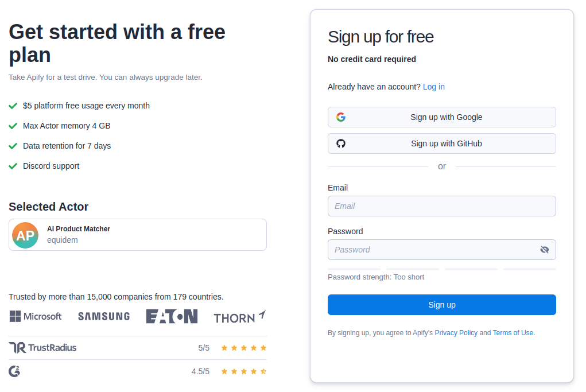Viewport: 586px width, 392px height.
Task: Click inside the Email input field
Action: coord(441,206)
